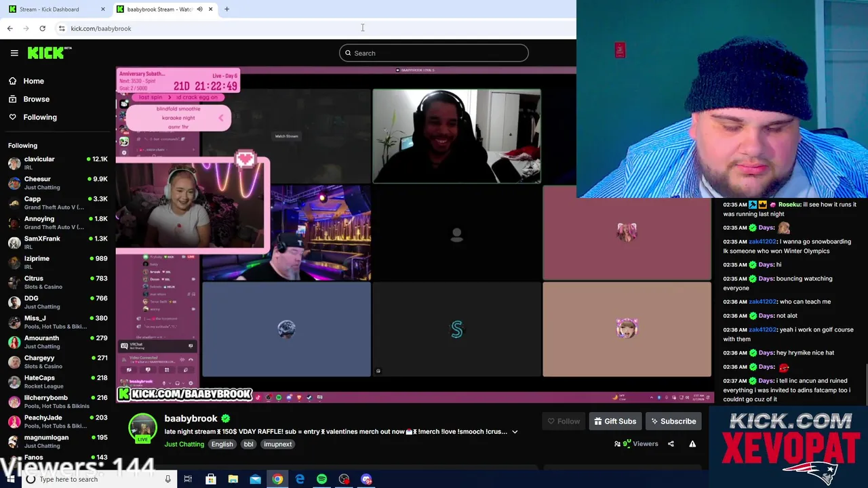The height and width of the screenshot is (488, 868).
Task: Open the Kick hamburger sidebar menu
Action: click(x=14, y=53)
